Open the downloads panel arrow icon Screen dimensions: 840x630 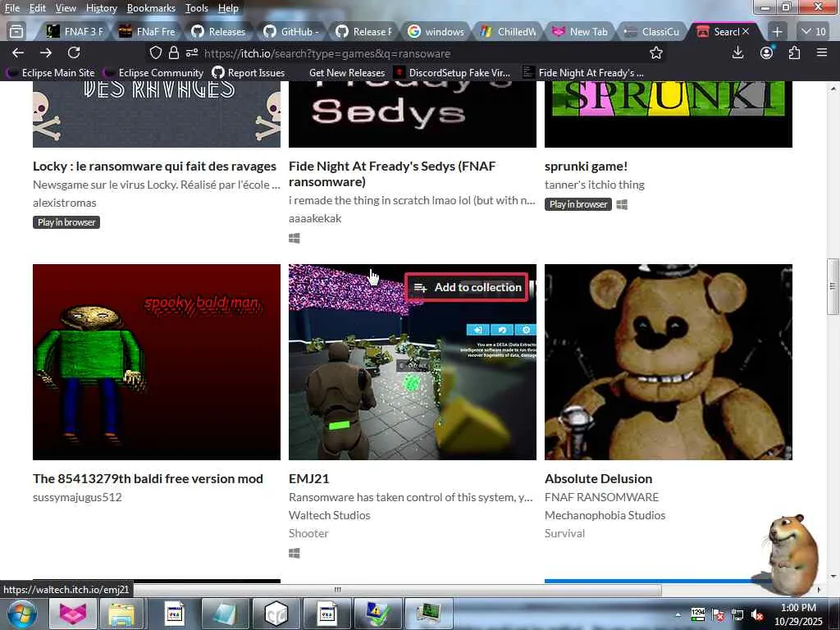[x=737, y=52]
